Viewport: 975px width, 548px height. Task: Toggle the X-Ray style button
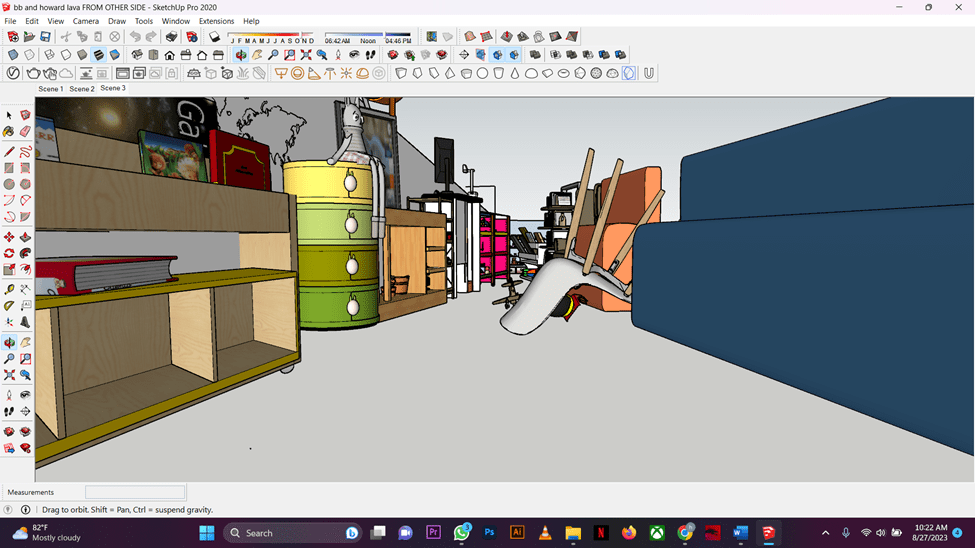click(13, 55)
